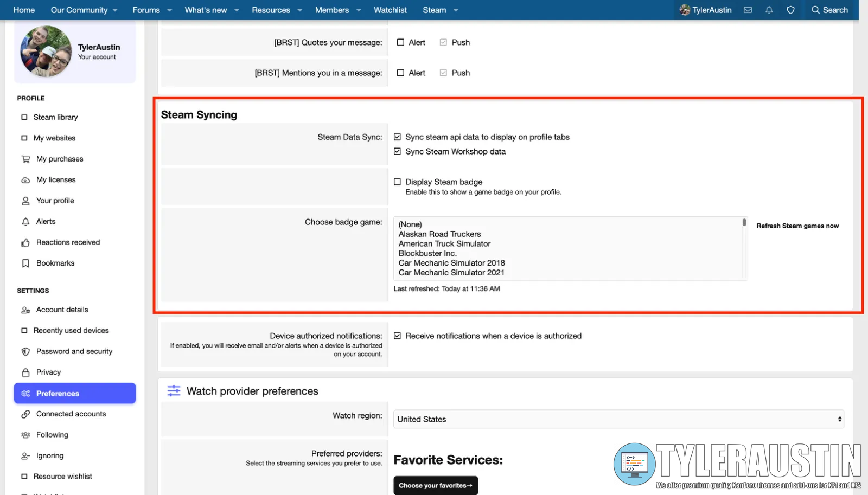Uncheck Sync Steam Workshop data

click(x=398, y=152)
